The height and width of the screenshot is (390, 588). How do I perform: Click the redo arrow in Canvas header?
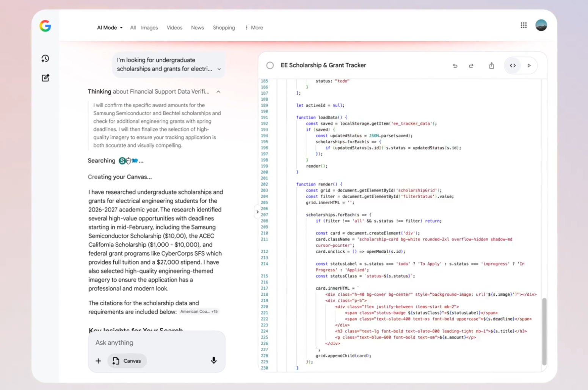(471, 66)
